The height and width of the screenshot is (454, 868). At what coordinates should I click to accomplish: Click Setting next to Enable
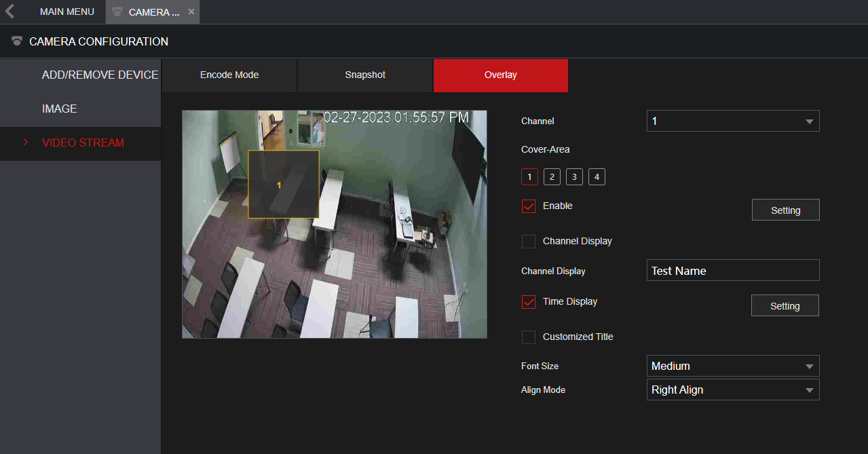click(785, 210)
